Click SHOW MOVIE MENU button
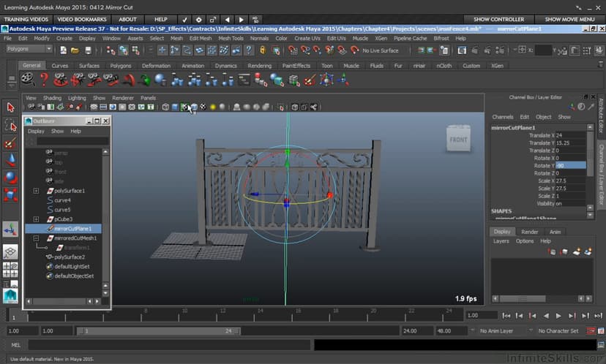This screenshot has width=606, height=364. (569, 19)
